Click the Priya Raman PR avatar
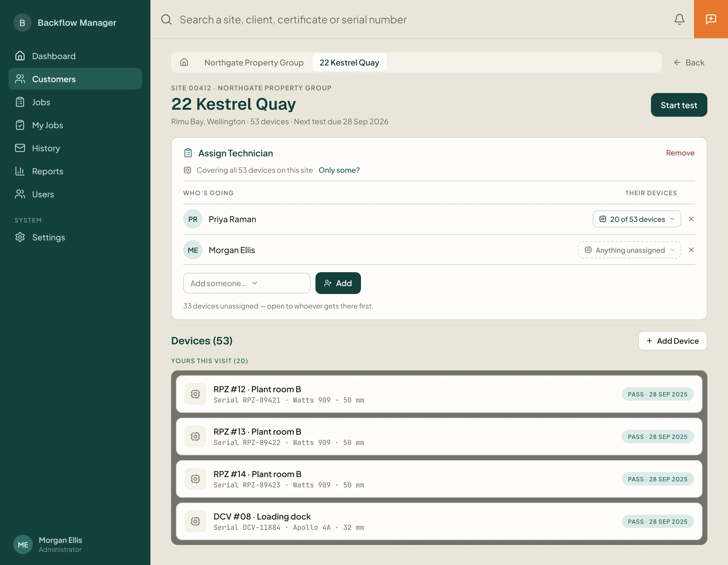 [x=193, y=219]
